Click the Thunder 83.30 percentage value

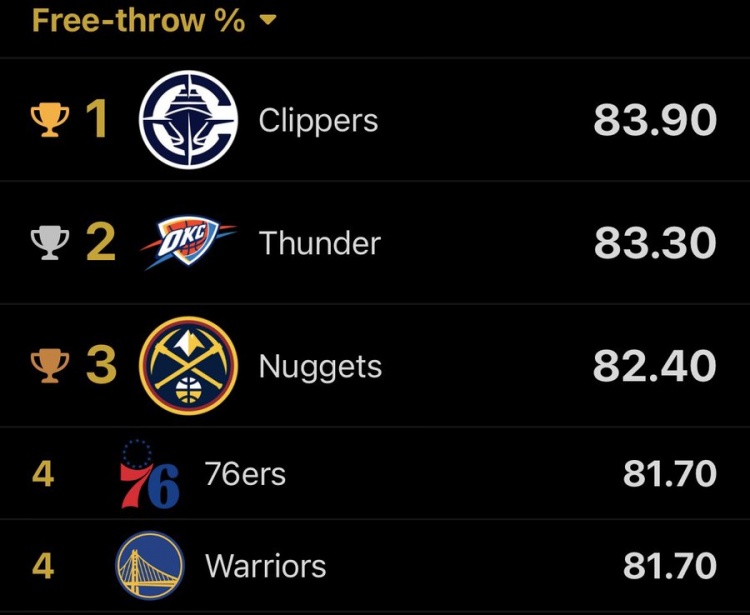655,243
